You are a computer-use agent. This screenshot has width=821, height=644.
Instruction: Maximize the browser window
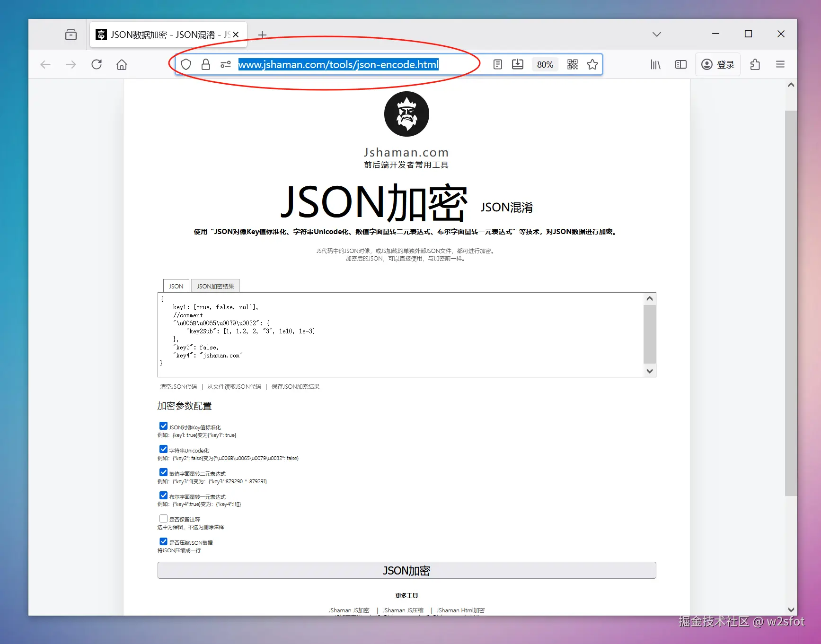click(748, 34)
